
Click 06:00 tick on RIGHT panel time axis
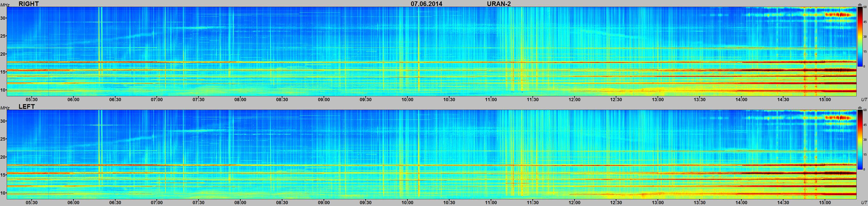coord(74,100)
